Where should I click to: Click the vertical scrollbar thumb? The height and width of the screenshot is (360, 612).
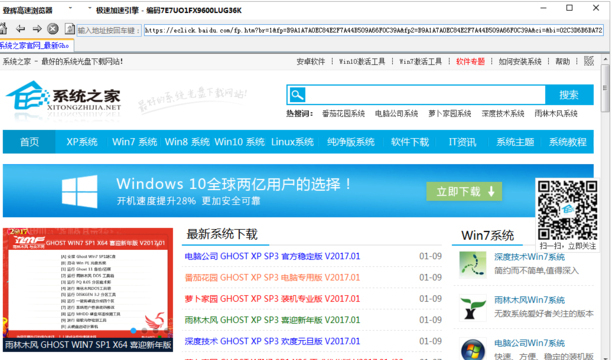(605, 88)
